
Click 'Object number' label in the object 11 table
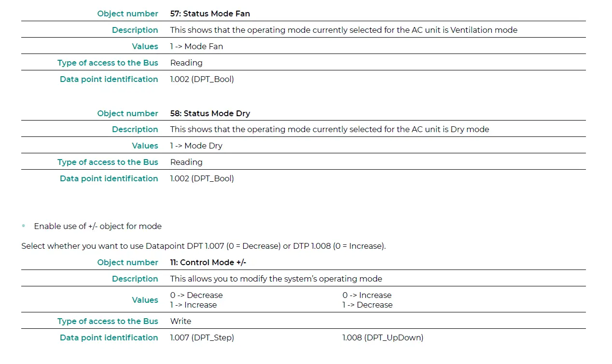pos(127,262)
